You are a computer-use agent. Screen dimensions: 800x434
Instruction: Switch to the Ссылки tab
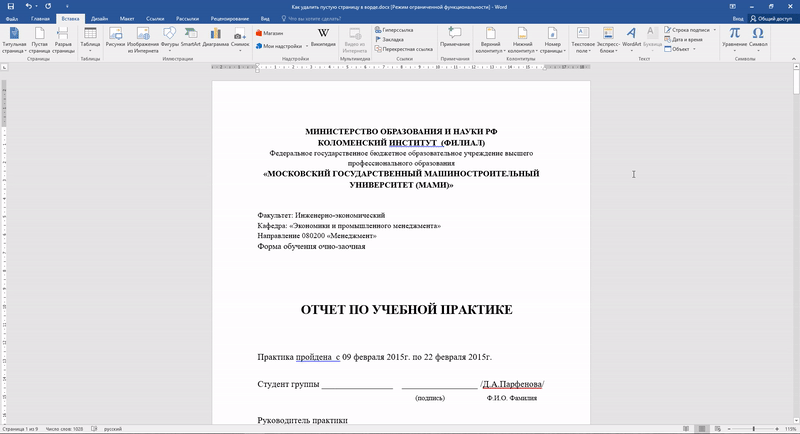click(155, 18)
